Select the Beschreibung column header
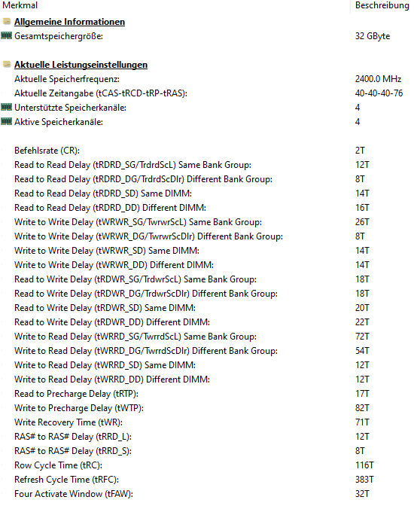The height and width of the screenshot is (509, 420). (382, 5)
